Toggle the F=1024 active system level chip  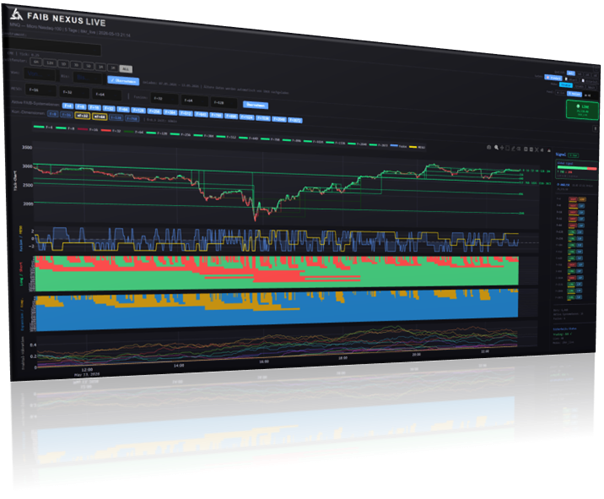point(247,117)
